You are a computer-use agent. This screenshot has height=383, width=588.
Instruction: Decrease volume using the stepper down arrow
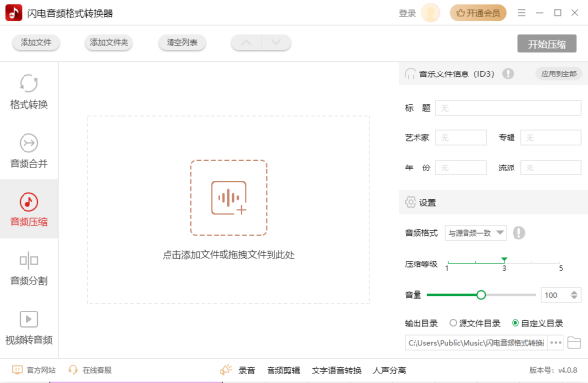click(574, 298)
